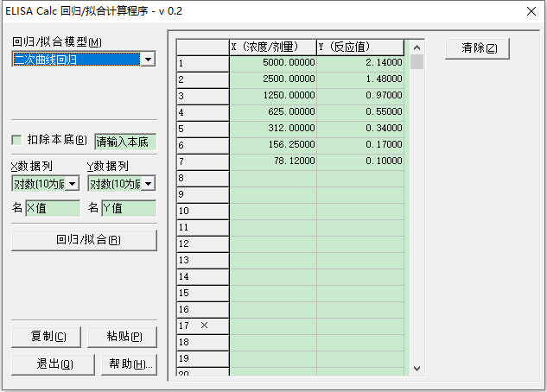Select row header 13

coord(203,260)
